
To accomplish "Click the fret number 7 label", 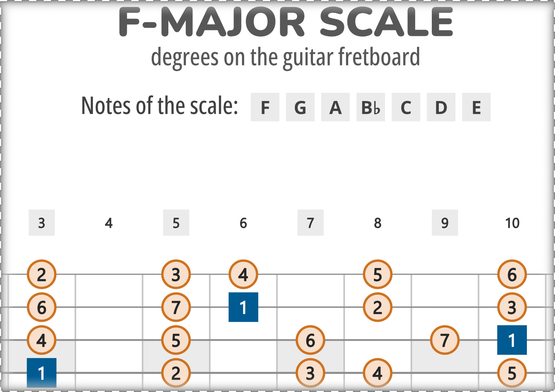I will click(x=310, y=223).
